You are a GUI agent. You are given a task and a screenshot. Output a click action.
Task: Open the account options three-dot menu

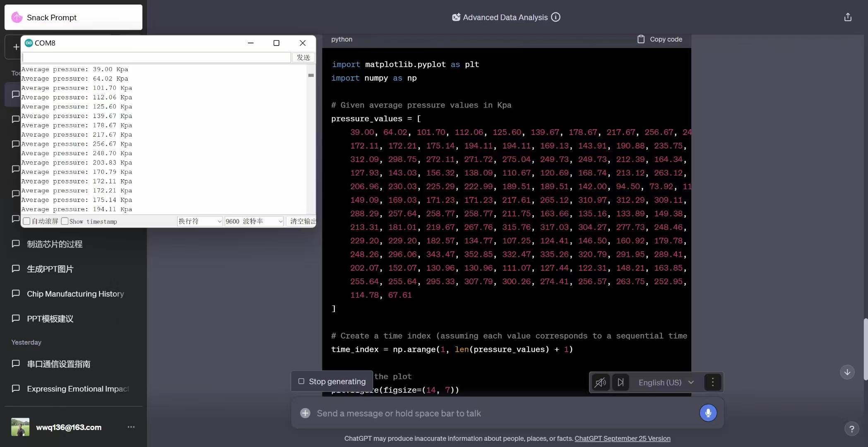(131, 427)
